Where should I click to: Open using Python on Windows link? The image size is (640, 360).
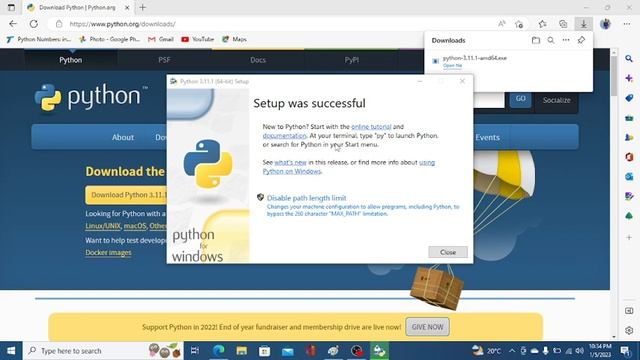349,167
